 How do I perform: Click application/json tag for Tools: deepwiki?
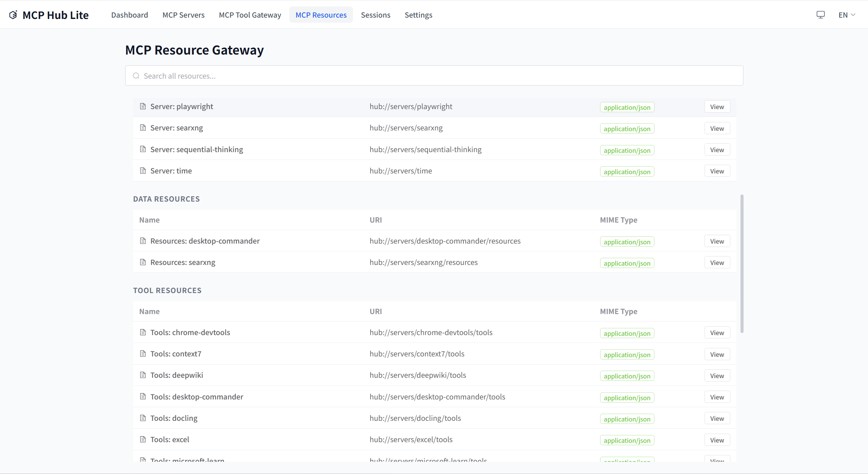coord(627,376)
